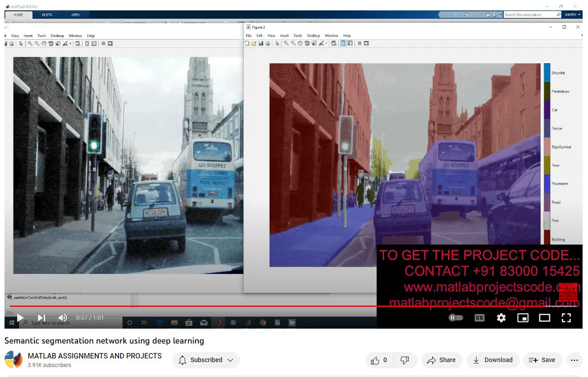Click the Pavement colorbar label
588x377 pixels.
coord(560,184)
